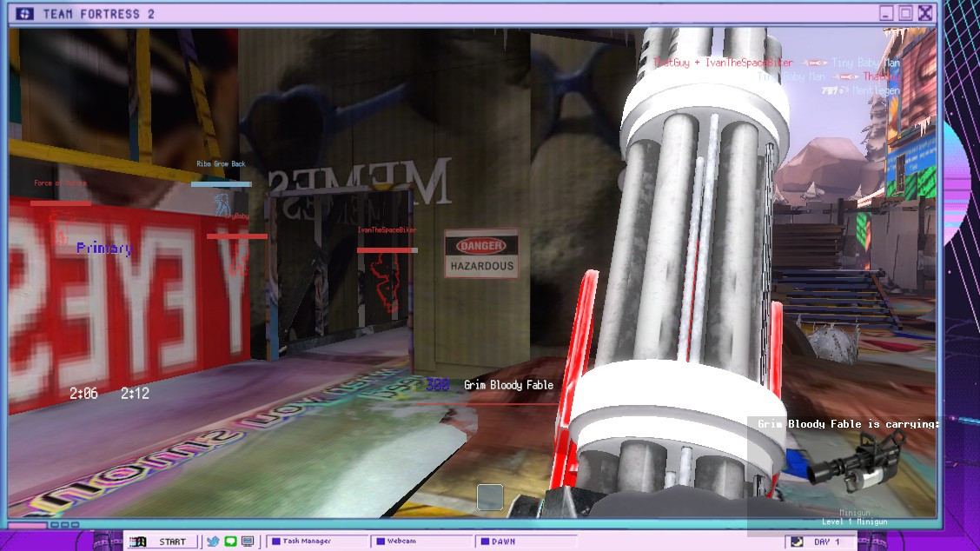Click the START button flag icon
The image size is (980, 551).
pyautogui.click(x=138, y=541)
